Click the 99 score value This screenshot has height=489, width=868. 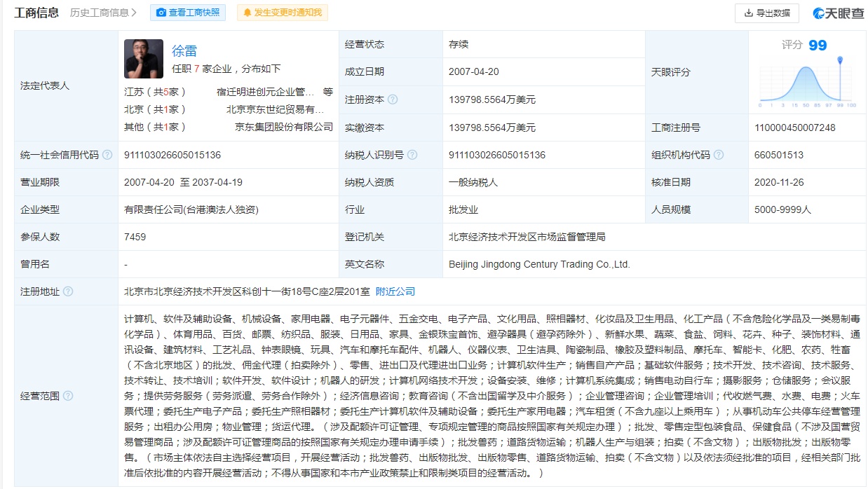click(x=818, y=46)
